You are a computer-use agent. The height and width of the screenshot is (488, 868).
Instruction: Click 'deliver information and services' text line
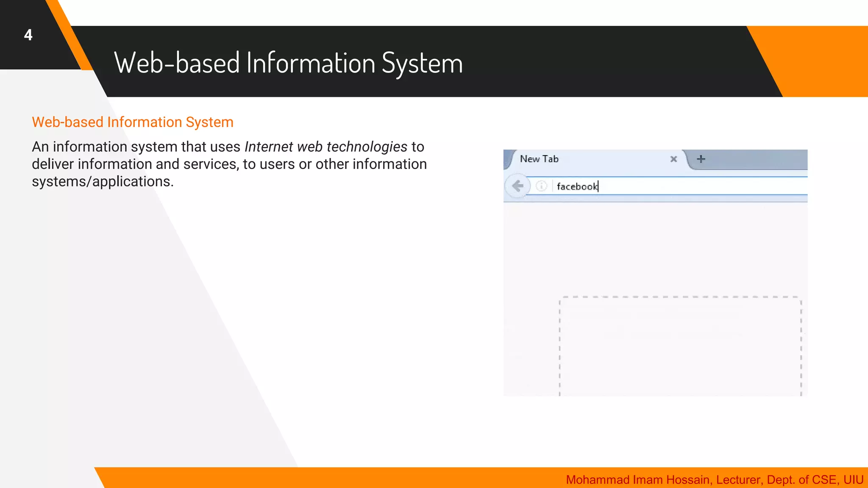coord(135,164)
